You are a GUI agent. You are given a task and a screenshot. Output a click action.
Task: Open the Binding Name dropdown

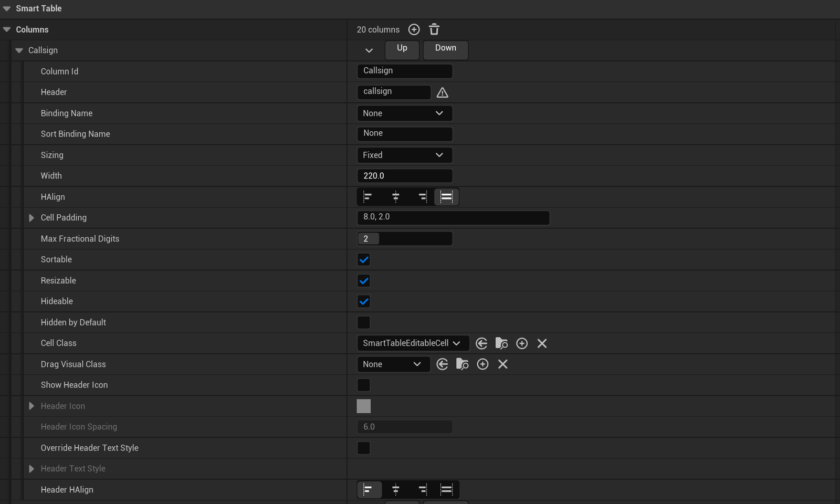(404, 113)
